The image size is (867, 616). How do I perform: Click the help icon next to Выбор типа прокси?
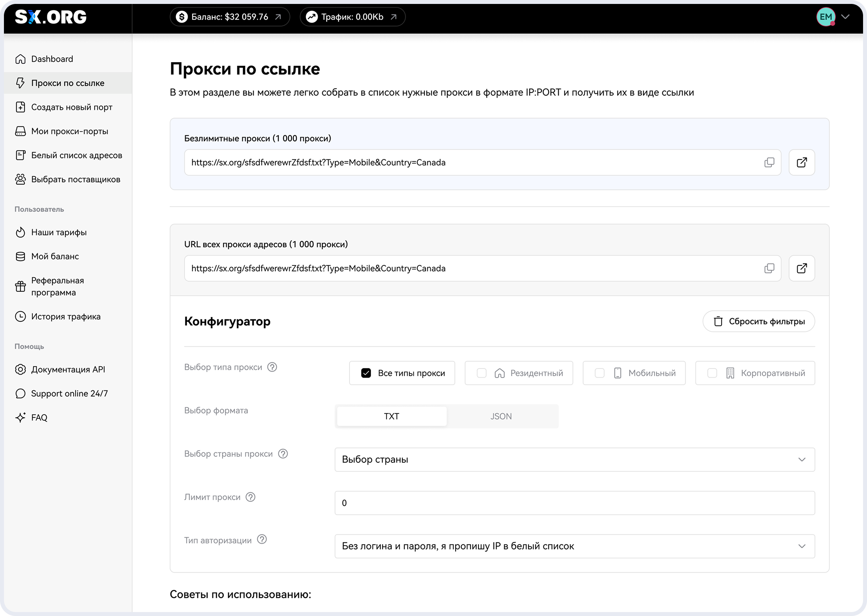tap(272, 367)
